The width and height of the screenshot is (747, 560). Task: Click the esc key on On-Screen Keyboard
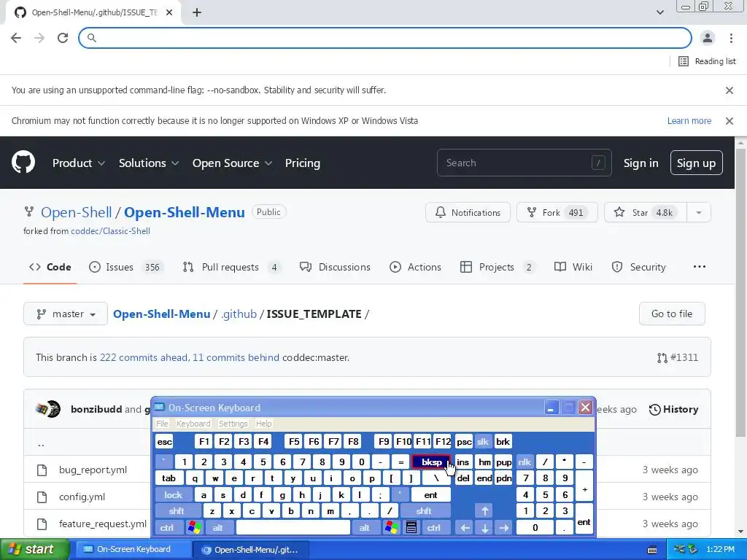click(164, 442)
